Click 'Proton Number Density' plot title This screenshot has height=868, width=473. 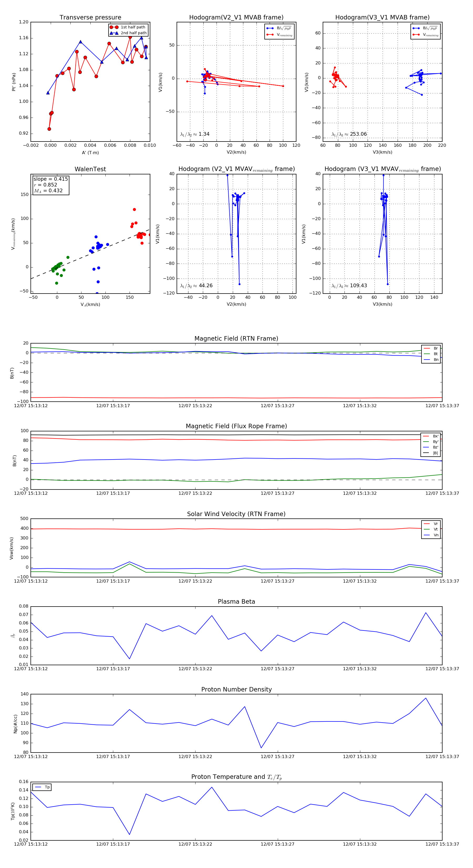236,689
